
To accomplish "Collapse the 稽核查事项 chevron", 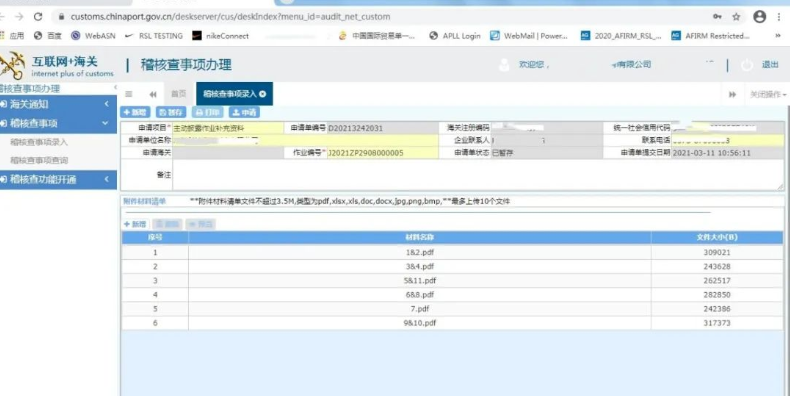I will click(105, 123).
